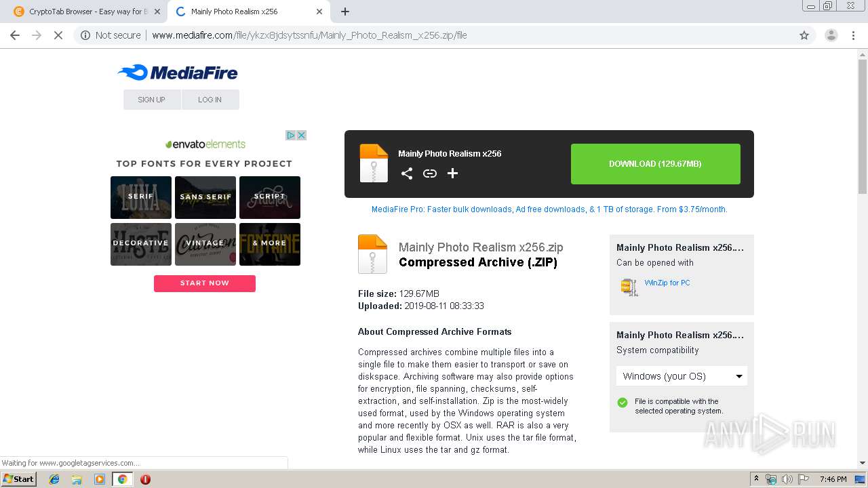The width and height of the screenshot is (868, 488).
Task: Click the browser forward arrow
Action: (x=37, y=35)
